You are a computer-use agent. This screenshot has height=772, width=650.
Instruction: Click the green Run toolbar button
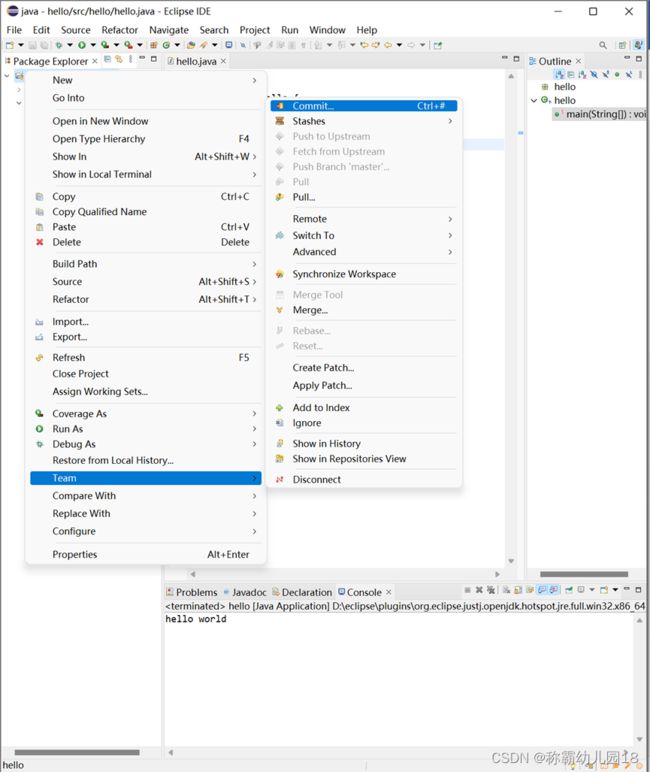tap(82, 45)
